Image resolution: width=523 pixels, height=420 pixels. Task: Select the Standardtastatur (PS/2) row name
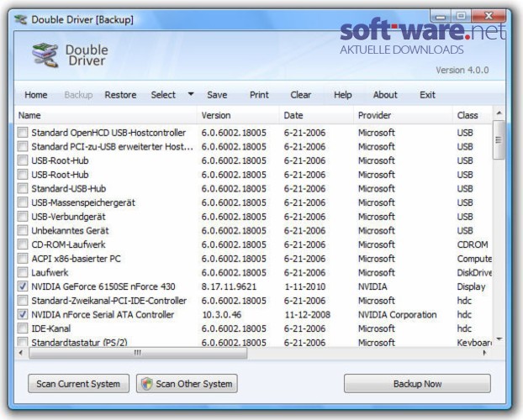[x=79, y=342]
